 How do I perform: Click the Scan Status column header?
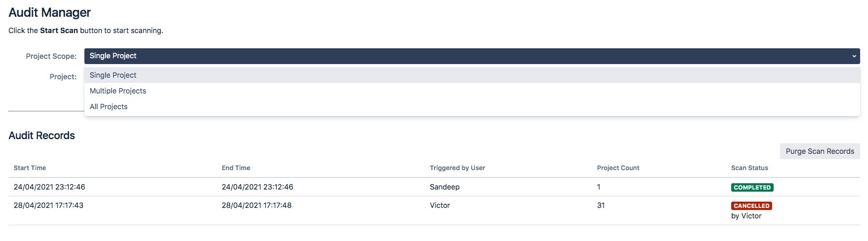pos(750,168)
